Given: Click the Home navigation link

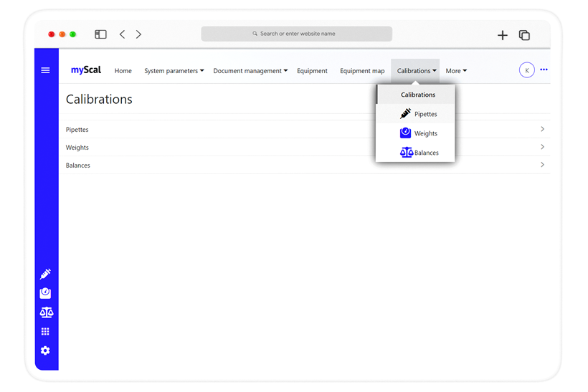Looking at the screenshot, I should click(123, 71).
